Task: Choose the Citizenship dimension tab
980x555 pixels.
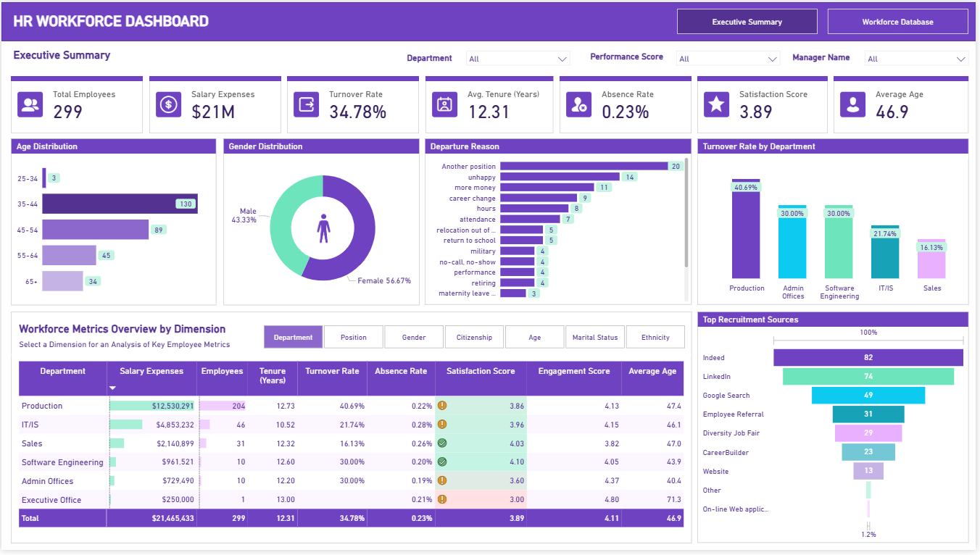Action: pos(475,337)
